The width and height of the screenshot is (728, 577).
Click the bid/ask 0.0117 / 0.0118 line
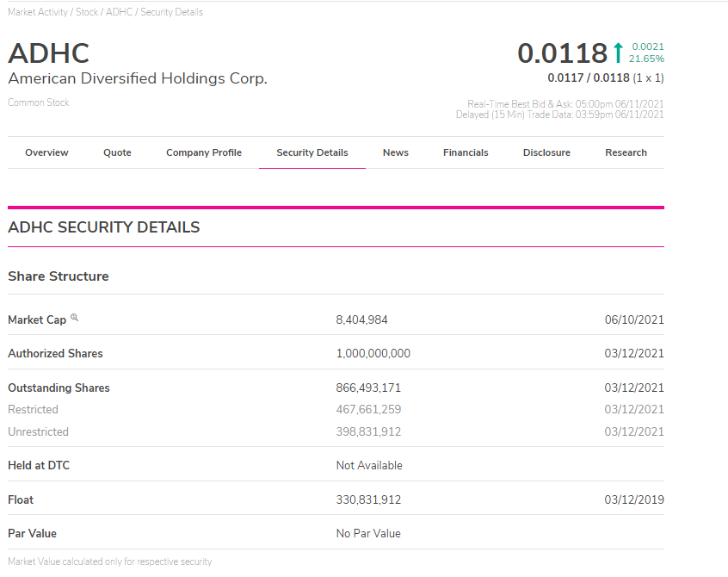pyautogui.click(x=606, y=78)
